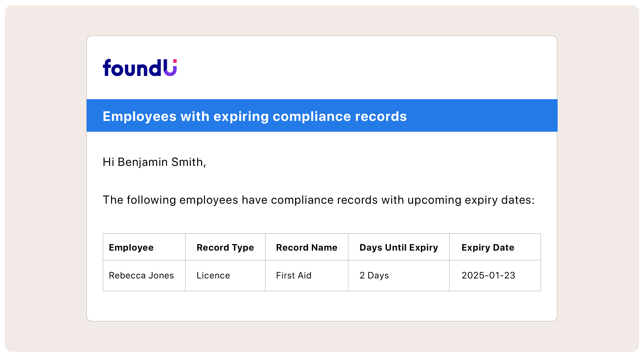Click the 2025-01-23 expiry date
This screenshot has height=357, width=644.
point(488,275)
